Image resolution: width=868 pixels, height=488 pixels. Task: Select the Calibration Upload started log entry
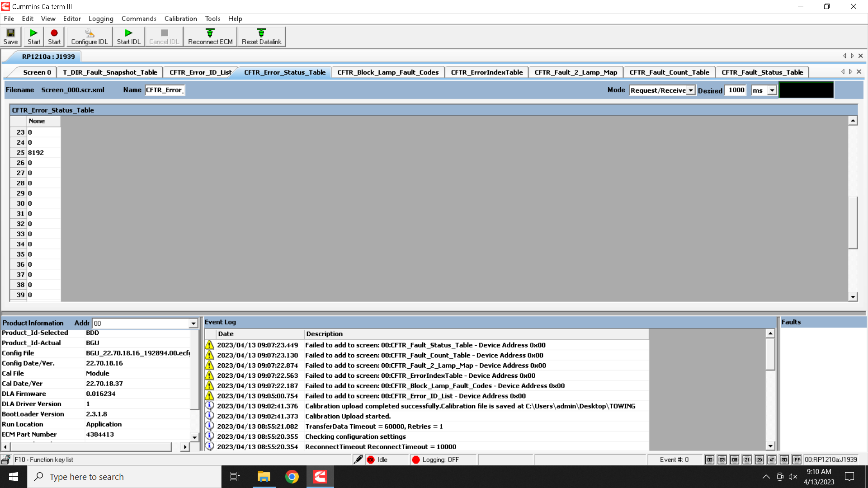pyautogui.click(x=427, y=416)
